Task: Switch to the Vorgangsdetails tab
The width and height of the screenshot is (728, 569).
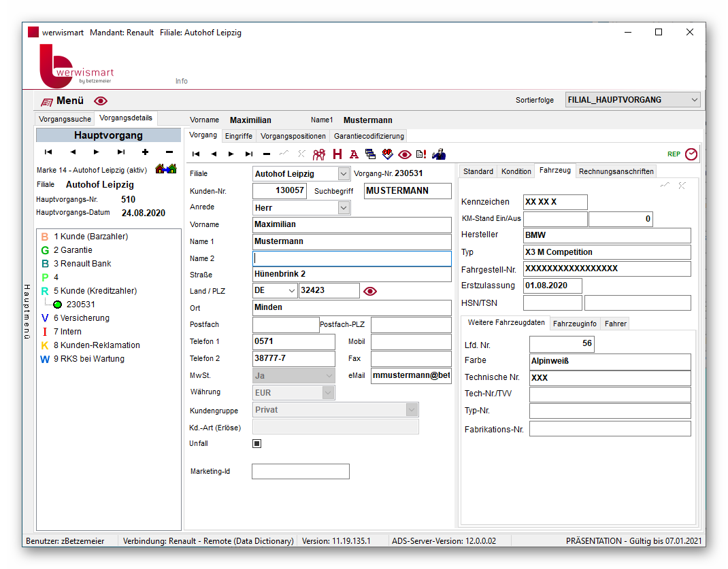Action: 126,118
